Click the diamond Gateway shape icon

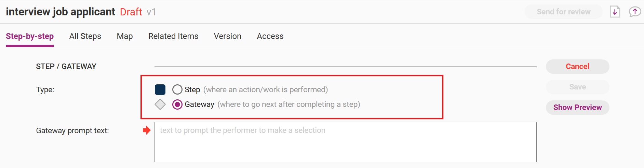160,104
